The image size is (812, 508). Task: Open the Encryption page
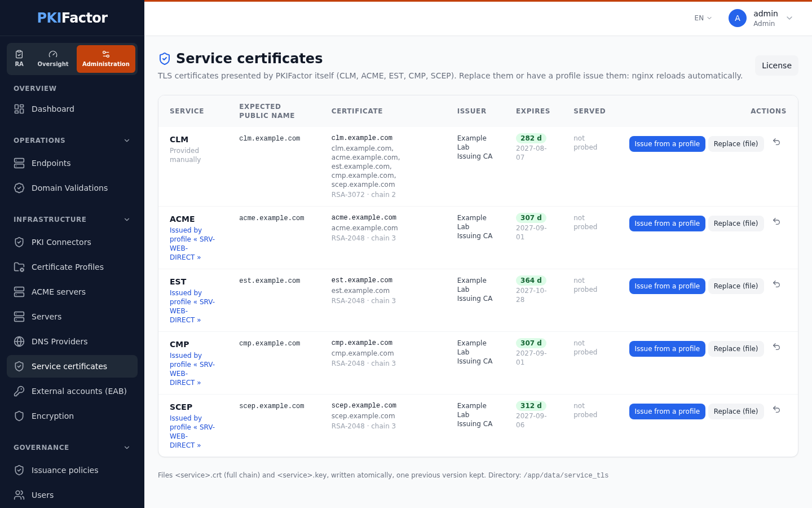click(x=72, y=416)
